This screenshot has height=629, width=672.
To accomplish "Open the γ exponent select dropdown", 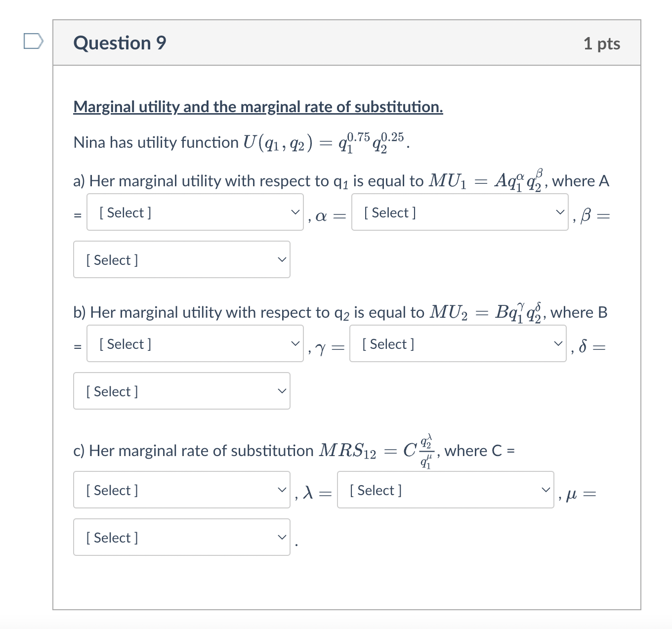I will [x=457, y=344].
